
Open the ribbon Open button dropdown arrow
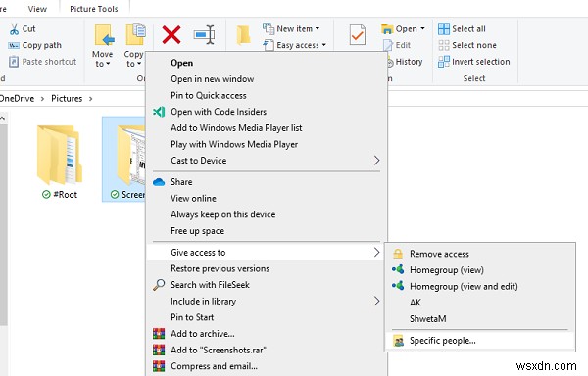[x=422, y=28]
